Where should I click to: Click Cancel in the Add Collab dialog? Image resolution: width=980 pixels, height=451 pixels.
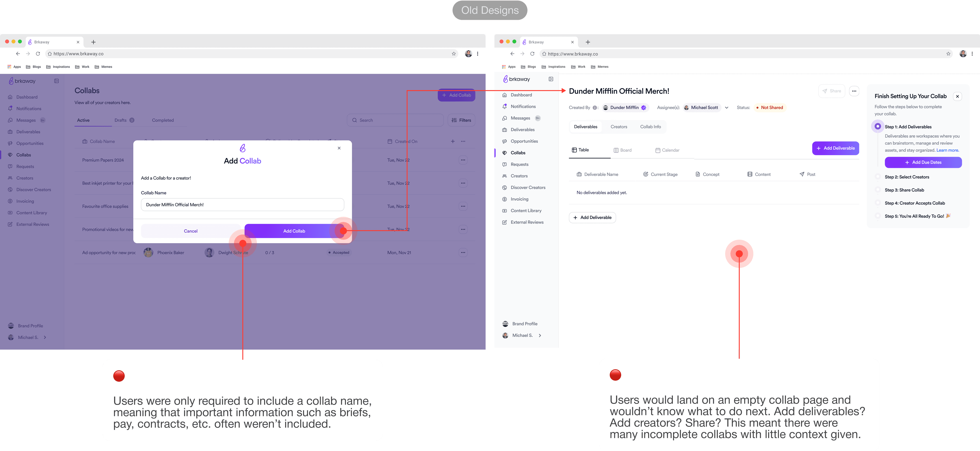click(x=191, y=231)
